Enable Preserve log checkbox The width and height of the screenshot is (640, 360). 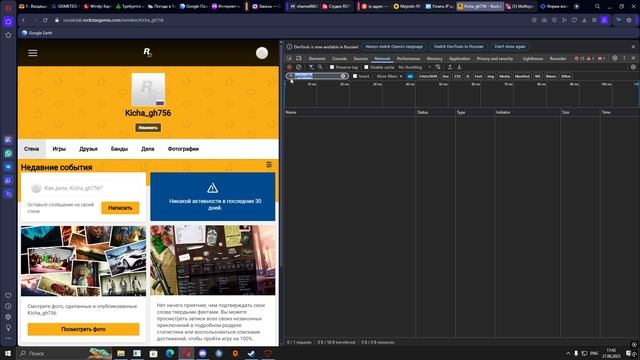[x=332, y=67]
